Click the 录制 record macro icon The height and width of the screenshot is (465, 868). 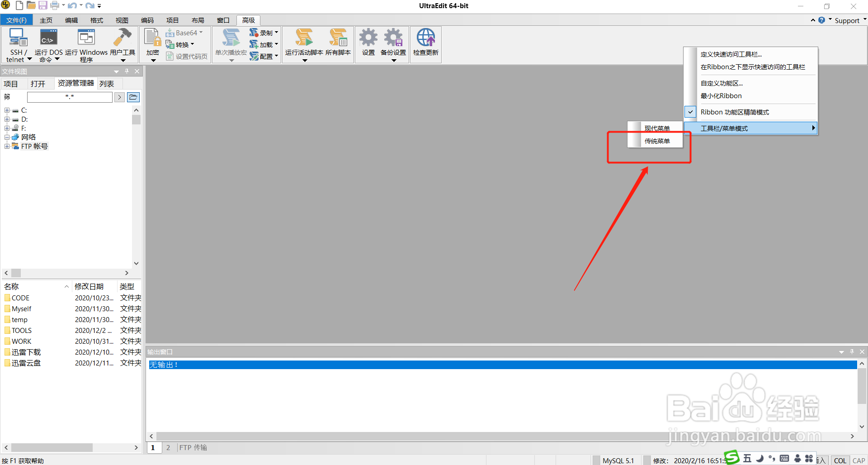(254, 33)
